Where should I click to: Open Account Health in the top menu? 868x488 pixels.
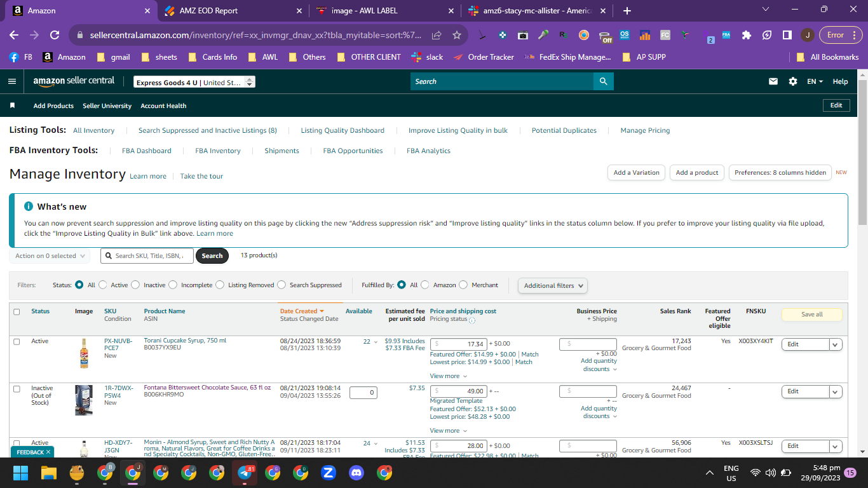(x=163, y=105)
